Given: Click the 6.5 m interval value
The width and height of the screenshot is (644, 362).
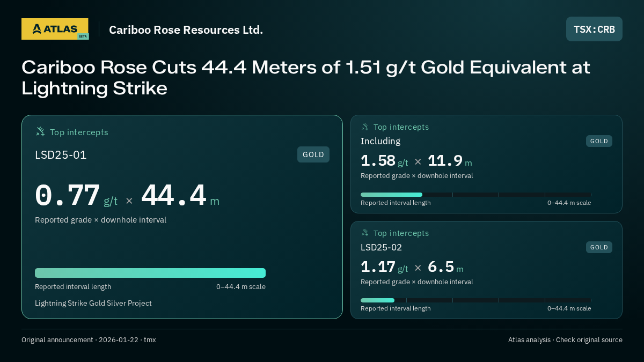Looking at the screenshot, I should point(445,267).
